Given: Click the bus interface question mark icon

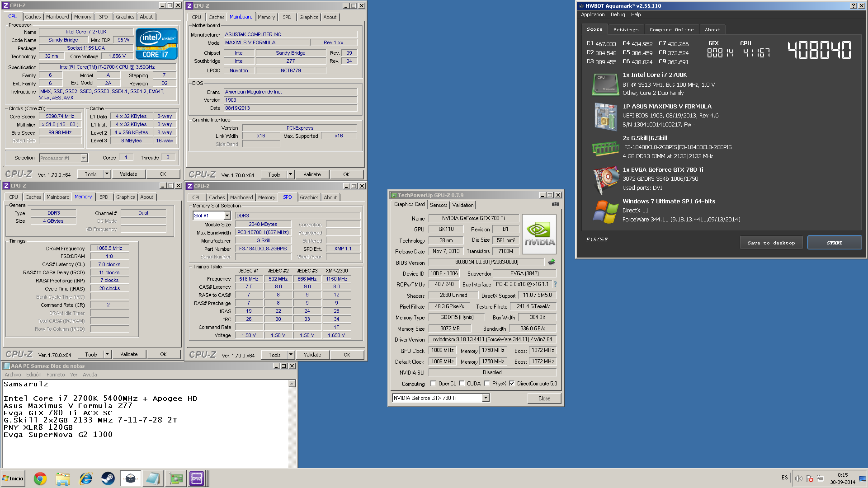Looking at the screenshot, I should 555,284.
